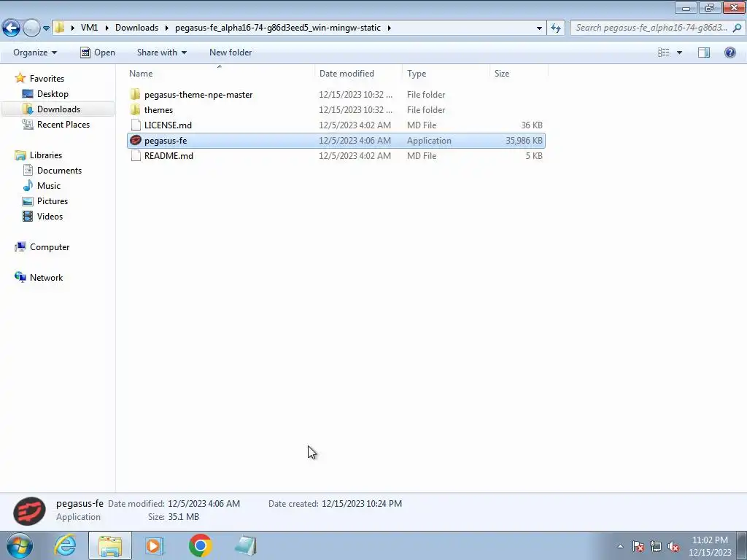This screenshot has width=747, height=560.
Task: Click the Open toolbar button
Action: tap(98, 52)
